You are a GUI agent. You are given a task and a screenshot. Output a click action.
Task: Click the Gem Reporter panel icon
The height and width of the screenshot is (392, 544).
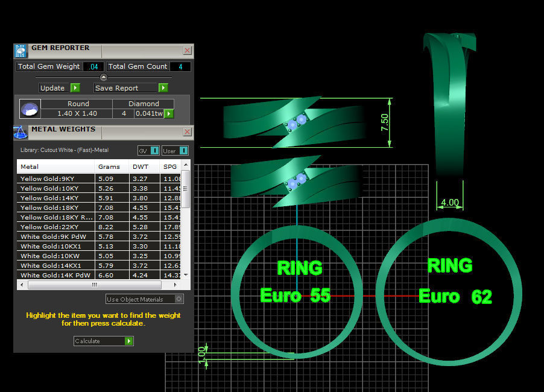(x=21, y=51)
